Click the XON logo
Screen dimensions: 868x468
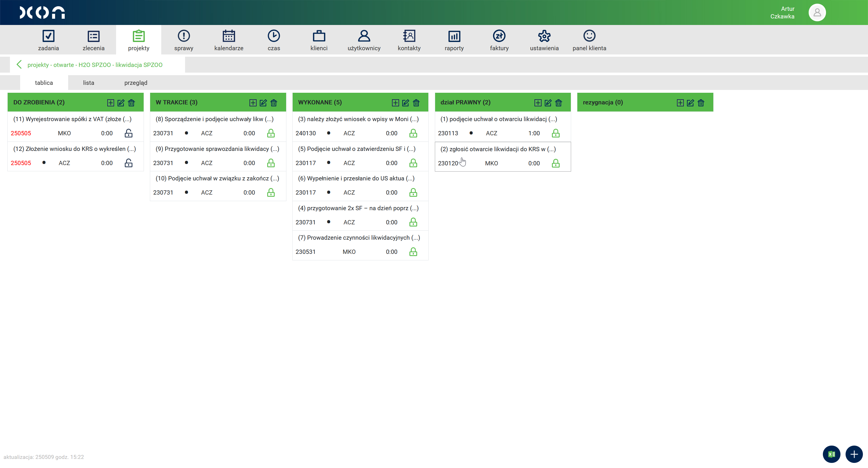pos(42,12)
